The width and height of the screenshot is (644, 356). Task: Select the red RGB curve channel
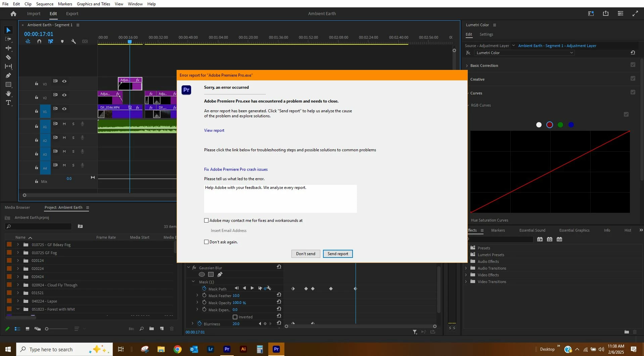pyautogui.click(x=550, y=125)
